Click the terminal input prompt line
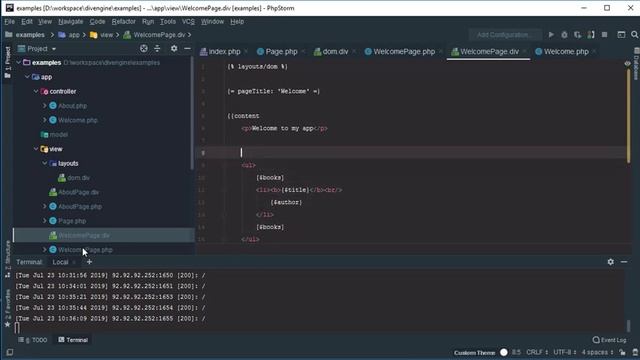640x360 pixels. click(x=17, y=328)
